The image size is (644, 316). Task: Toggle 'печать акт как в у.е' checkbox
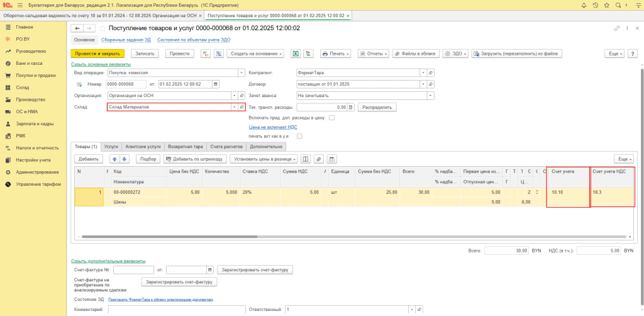click(299, 136)
